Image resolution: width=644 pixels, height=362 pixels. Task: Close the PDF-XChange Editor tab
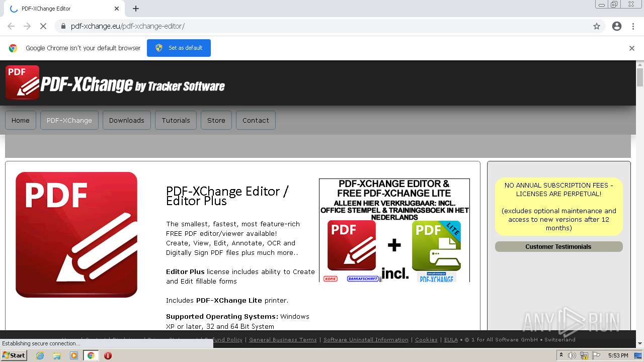click(x=117, y=9)
